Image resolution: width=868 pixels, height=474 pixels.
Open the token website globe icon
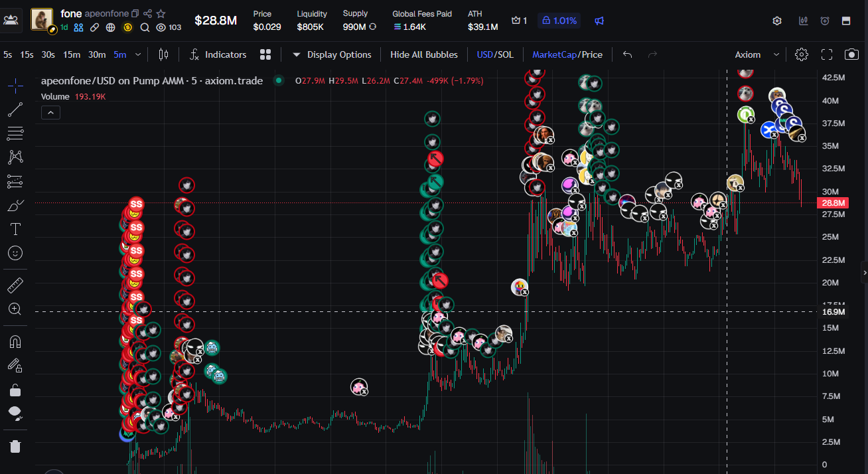pos(111,27)
